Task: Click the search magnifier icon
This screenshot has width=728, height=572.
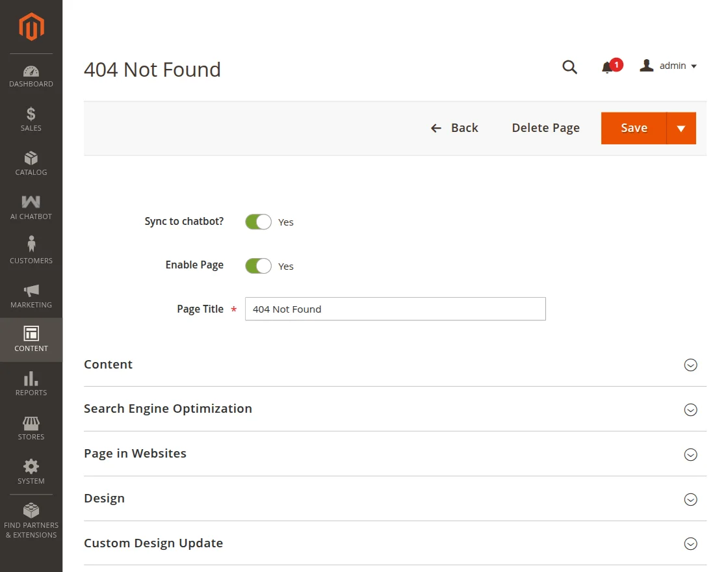Action: click(x=569, y=67)
